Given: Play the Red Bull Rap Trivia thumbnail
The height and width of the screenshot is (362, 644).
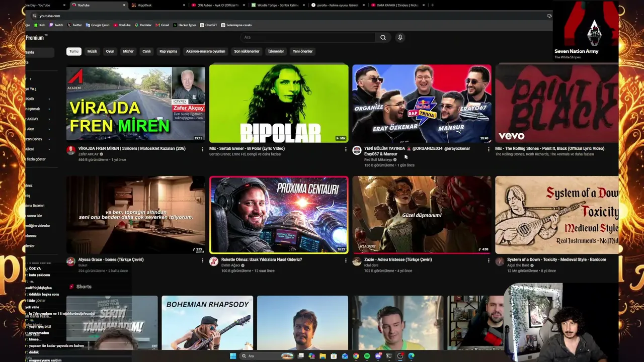Looking at the screenshot, I should point(422,104).
